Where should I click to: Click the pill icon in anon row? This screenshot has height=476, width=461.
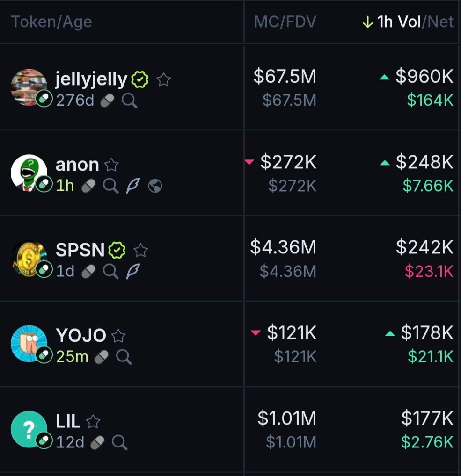(x=88, y=186)
